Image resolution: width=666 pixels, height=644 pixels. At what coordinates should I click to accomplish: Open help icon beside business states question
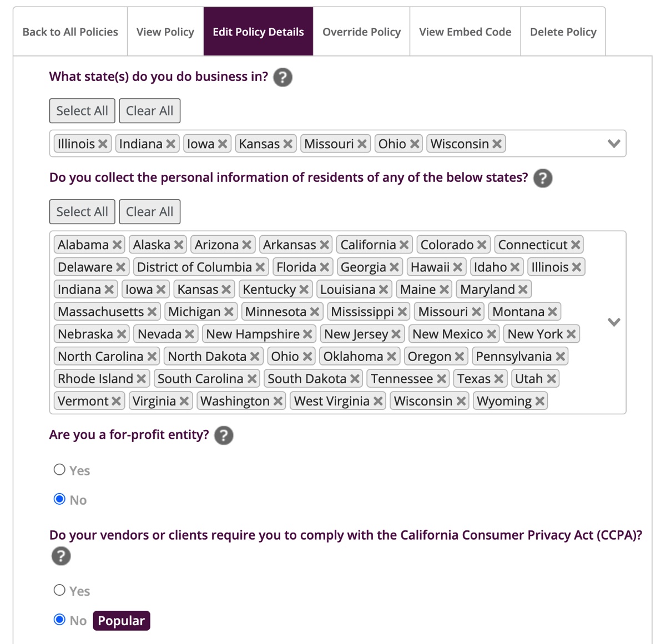pos(282,77)
